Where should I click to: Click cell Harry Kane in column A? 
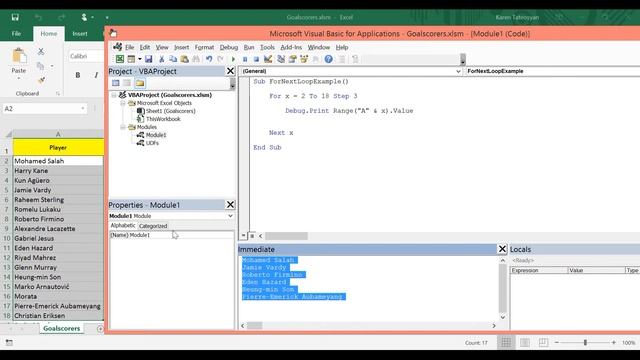58,171
